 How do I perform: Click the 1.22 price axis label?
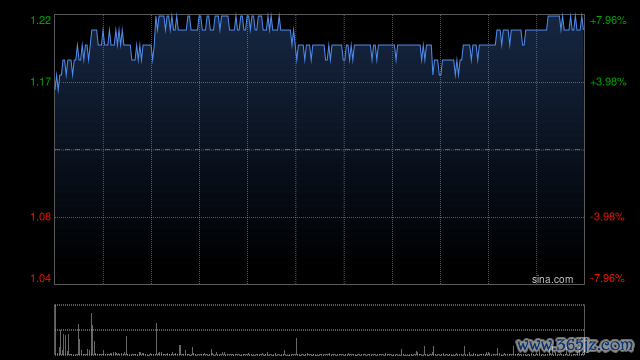(x=41, y=20)
